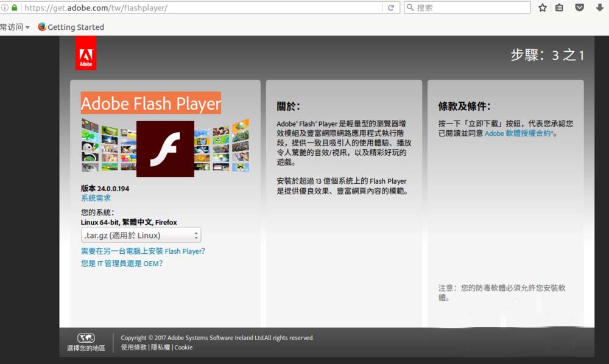
Task: Click the 步驟: 3 之 1 step indicator
Action: point(547,55)
